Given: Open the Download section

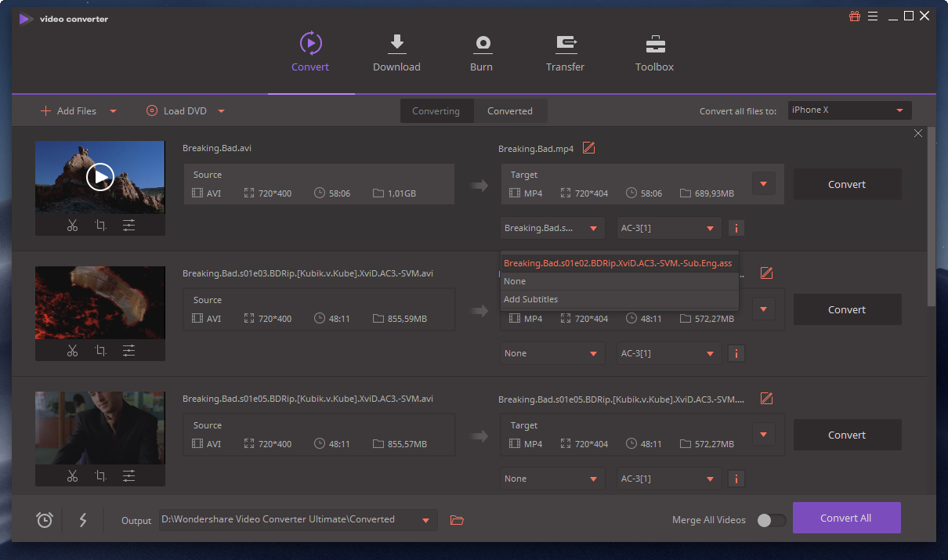Looking at the screenshot, I should [x=396, y=52].
